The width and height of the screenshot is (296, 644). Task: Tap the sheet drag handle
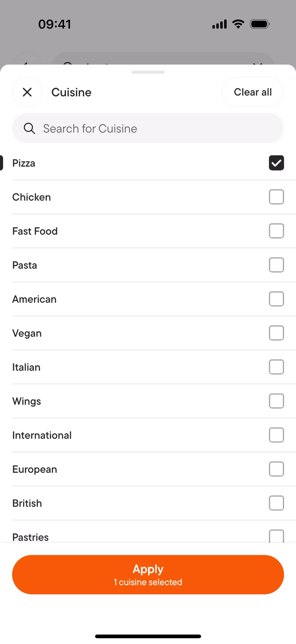pos(148,72)
